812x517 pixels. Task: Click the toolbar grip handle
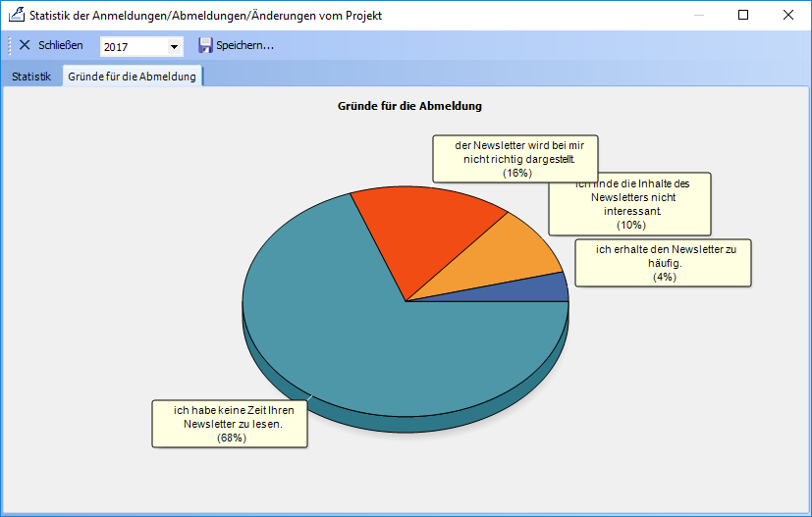tap(9, 45)
